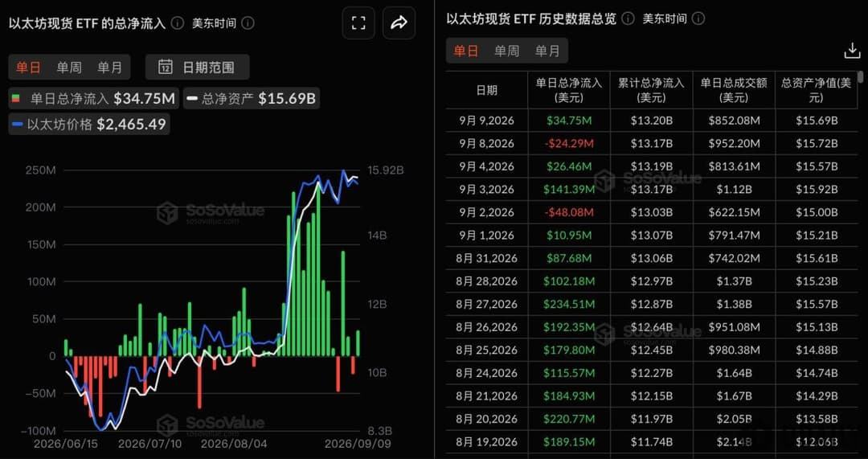Viewport: 868px width, 459px height.
Task: Click right y-axis label 14B
Action: [379, 236]
